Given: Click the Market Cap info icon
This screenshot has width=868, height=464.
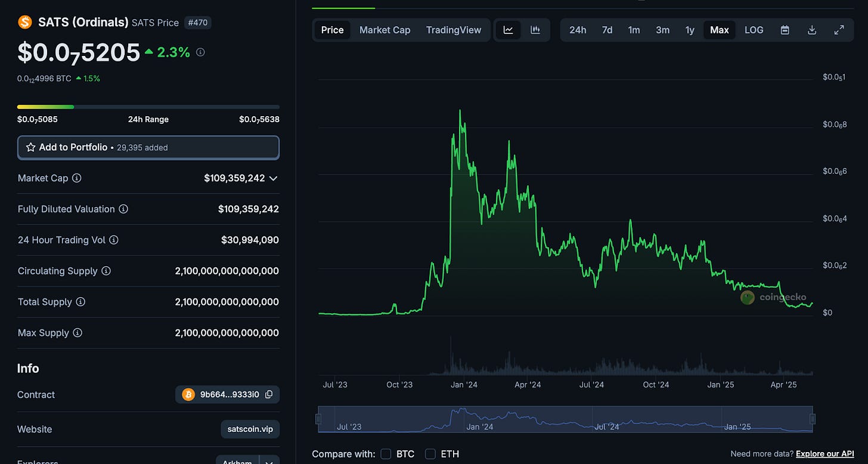Looking at the screenshot, I should point(77,178).
